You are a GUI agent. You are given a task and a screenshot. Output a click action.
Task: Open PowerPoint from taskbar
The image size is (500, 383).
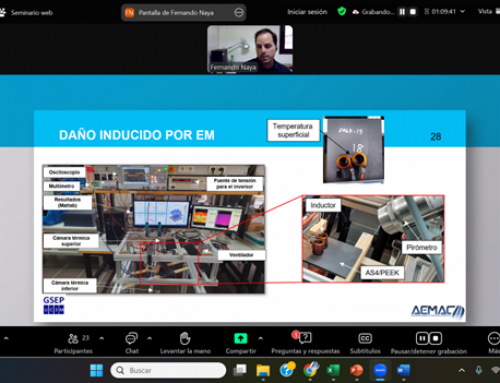(x=357, y=370)
